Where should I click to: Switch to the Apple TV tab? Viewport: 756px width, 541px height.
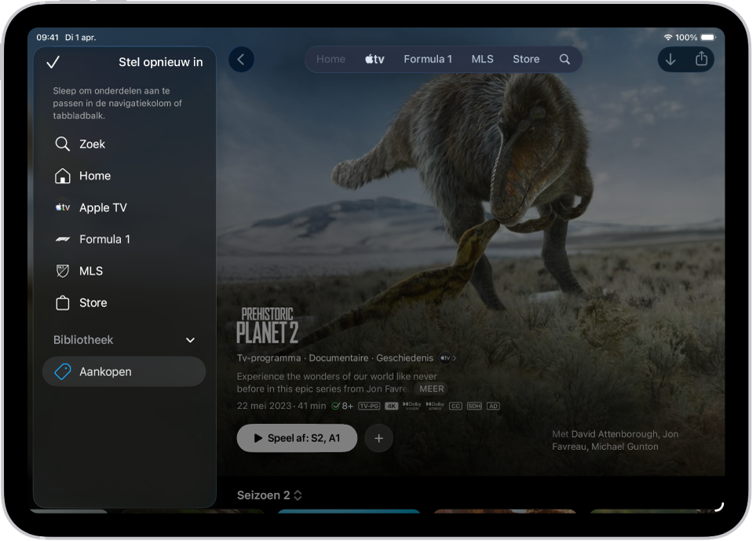[x=374, y=60]
